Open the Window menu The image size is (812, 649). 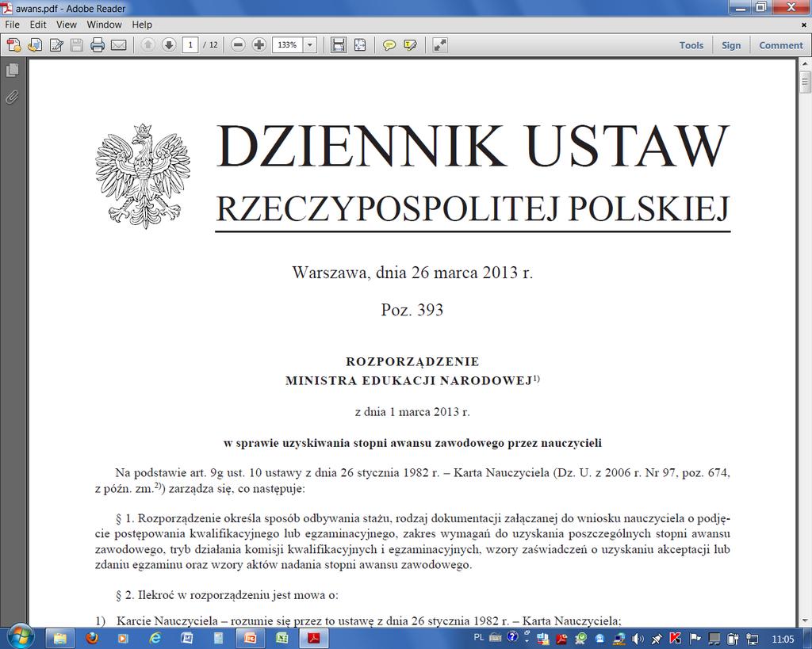(x=104, y=25)
